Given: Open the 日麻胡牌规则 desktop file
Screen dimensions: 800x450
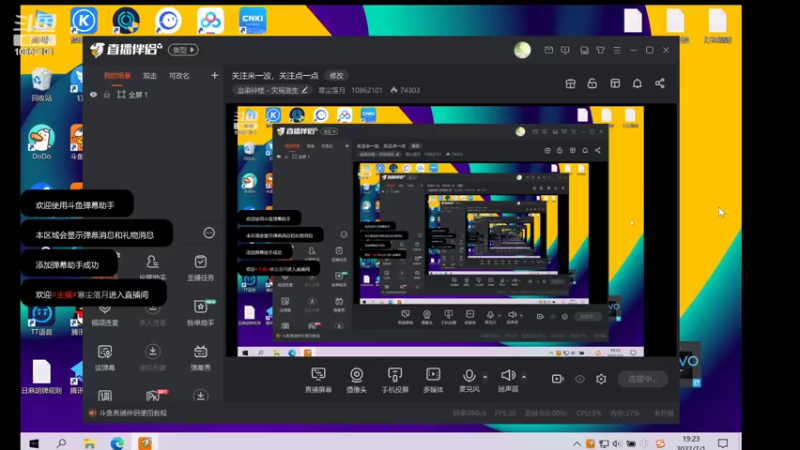Looking at the screenshot, I should coord(41,377).
